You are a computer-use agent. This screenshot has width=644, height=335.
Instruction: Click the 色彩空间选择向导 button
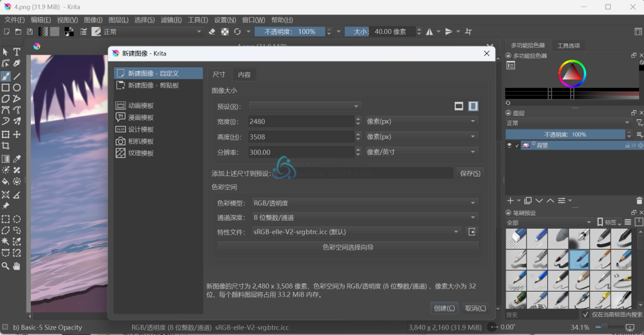(348, 247)
